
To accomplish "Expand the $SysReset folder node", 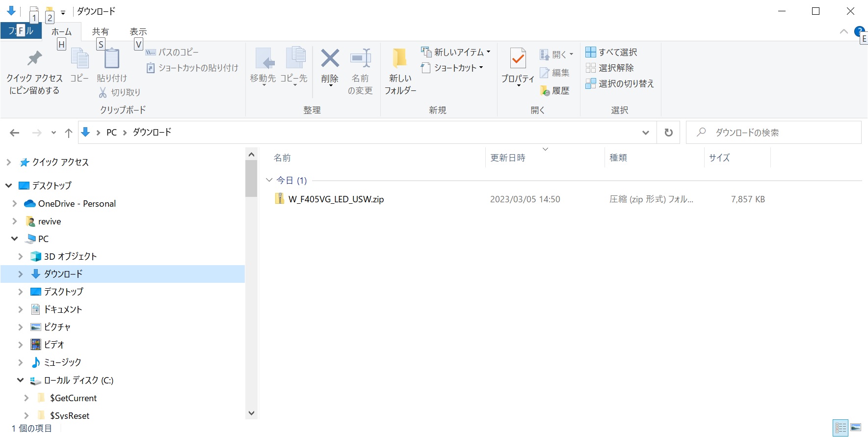I will point(26,415).
